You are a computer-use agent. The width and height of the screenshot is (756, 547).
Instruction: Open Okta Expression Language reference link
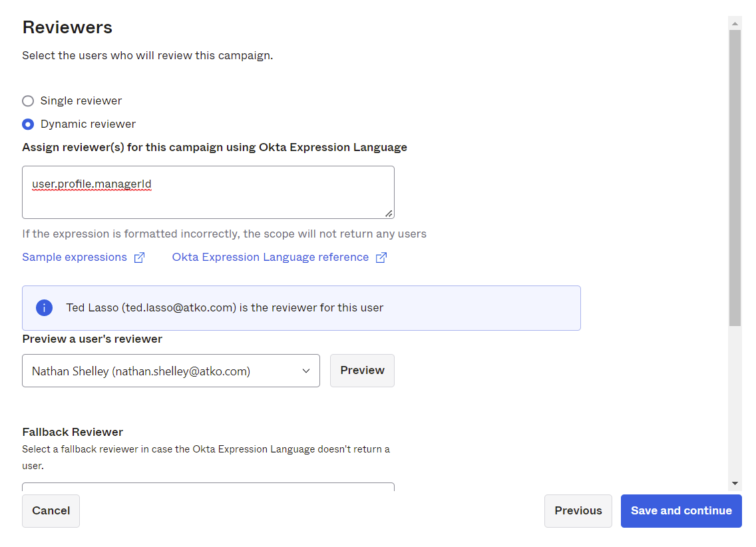click(270, 258)
